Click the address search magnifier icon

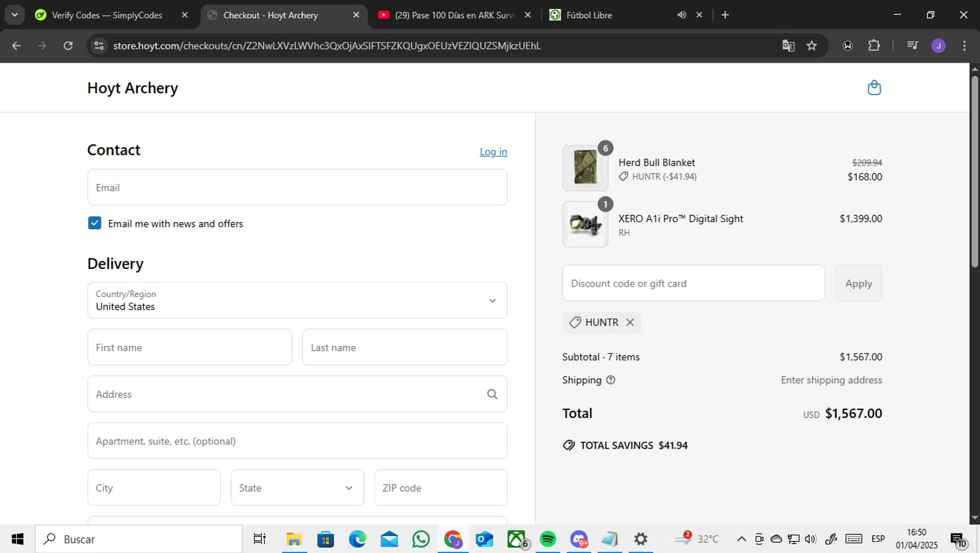point(492,394)
